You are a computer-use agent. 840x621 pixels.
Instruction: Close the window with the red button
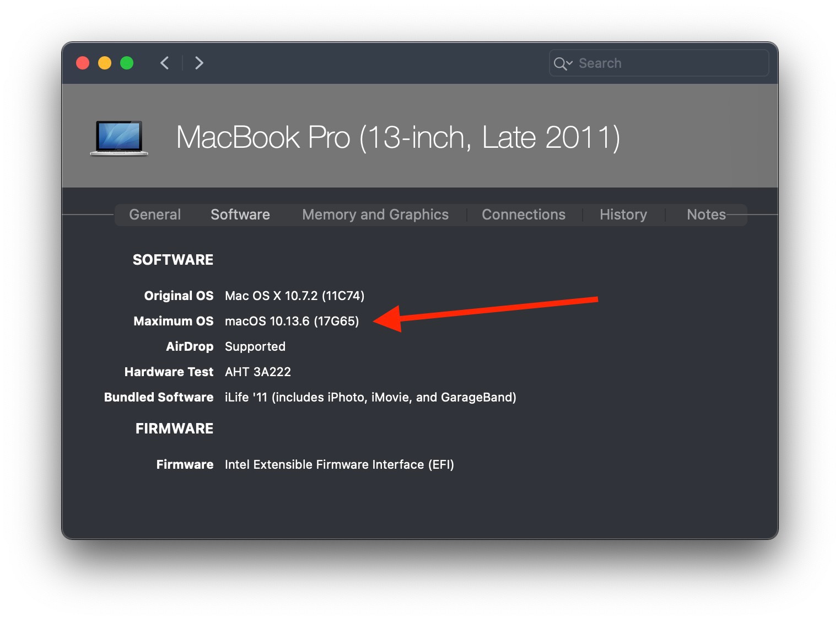coord(83,63)
